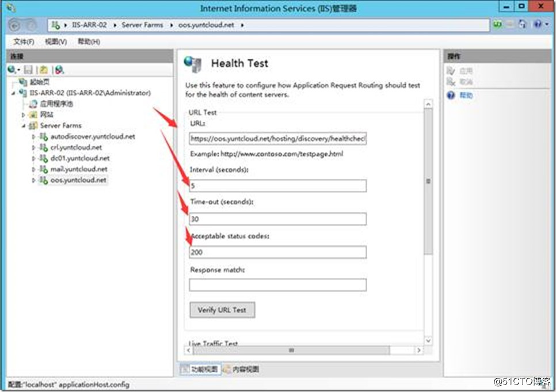The height and width of the screenshot is (392, 556).
Task: Click the blue Help icon in Actions pane
Action: 451,95
